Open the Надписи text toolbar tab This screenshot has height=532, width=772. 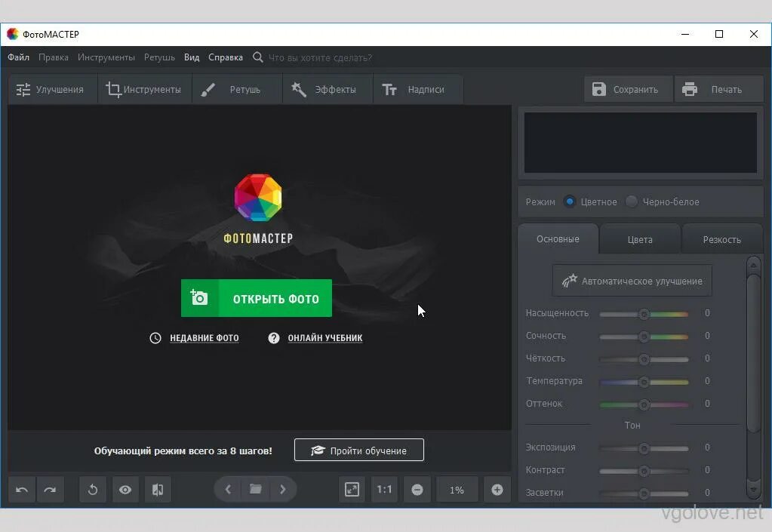418,90
